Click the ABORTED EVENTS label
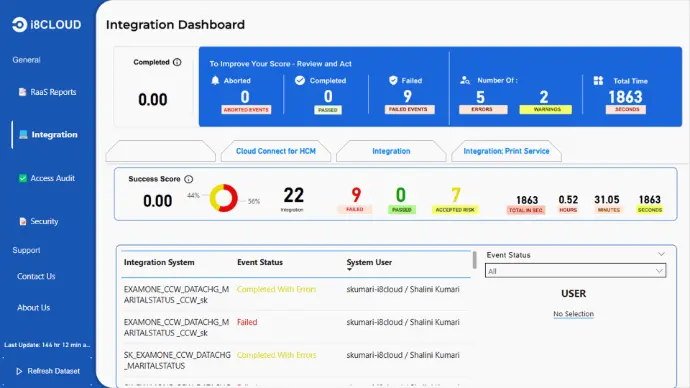Screen dimensions: 690x388 tap(246, 110)
